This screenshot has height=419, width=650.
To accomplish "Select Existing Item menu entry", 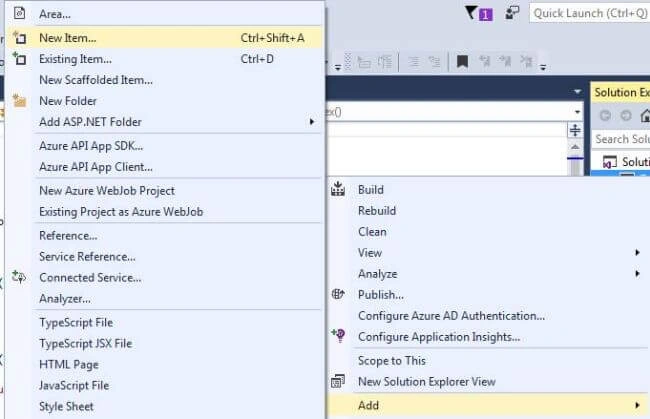I will (164, 59).
